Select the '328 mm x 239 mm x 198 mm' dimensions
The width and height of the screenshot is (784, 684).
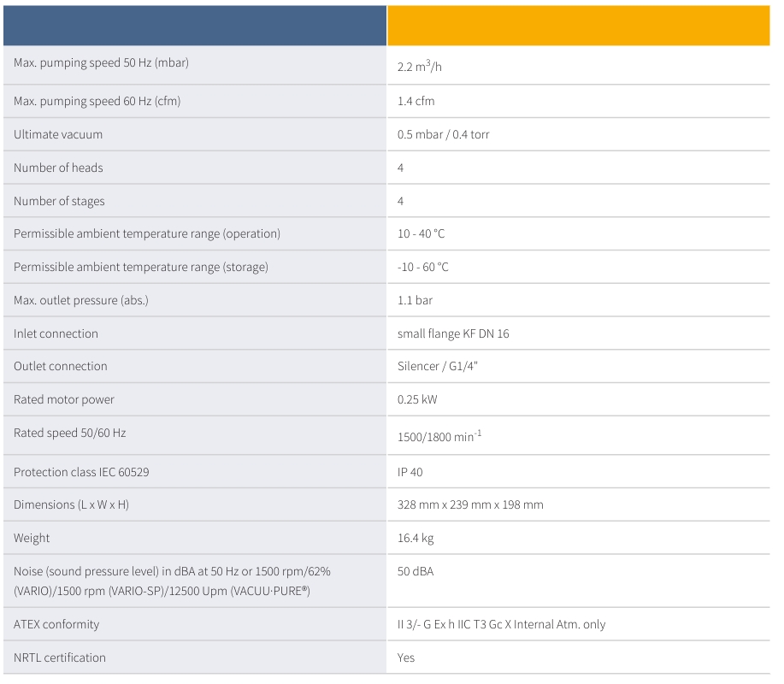click(470, 504)
